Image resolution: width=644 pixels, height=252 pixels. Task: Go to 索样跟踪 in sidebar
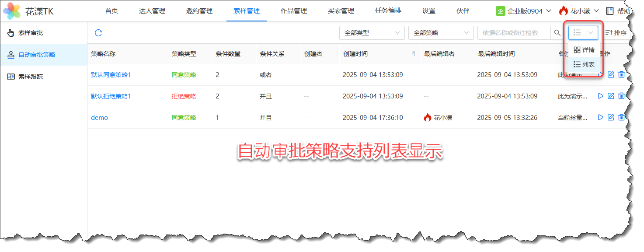31,77
